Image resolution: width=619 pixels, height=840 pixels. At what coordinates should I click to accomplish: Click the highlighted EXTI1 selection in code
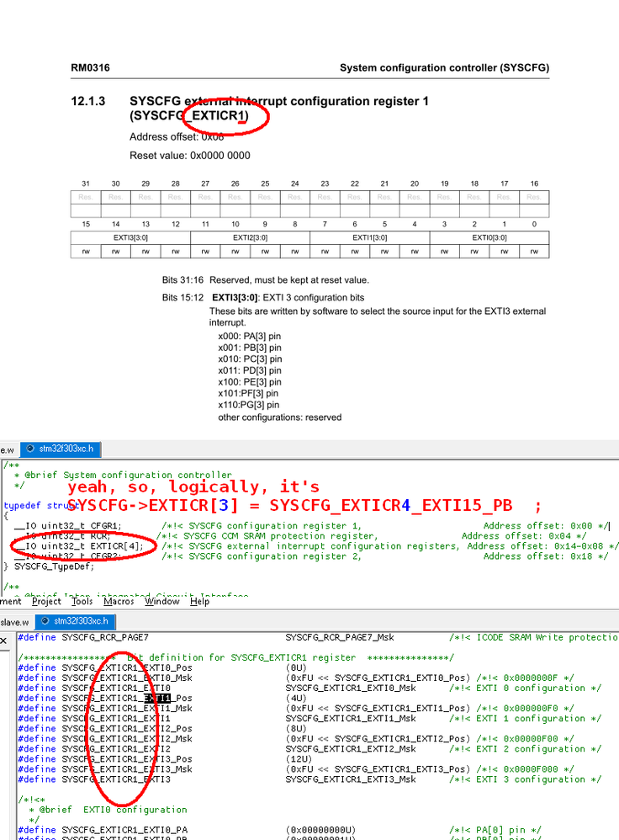tap(157, 698)
